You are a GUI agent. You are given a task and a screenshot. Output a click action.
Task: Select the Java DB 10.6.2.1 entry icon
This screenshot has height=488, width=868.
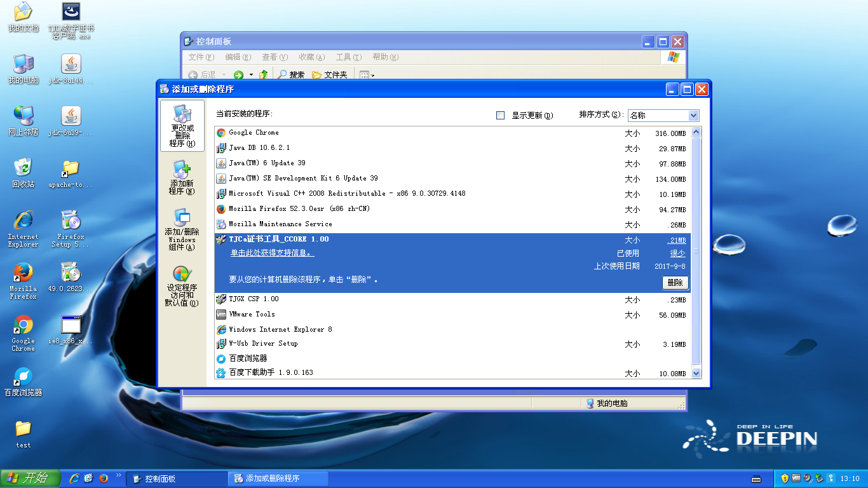221,148
